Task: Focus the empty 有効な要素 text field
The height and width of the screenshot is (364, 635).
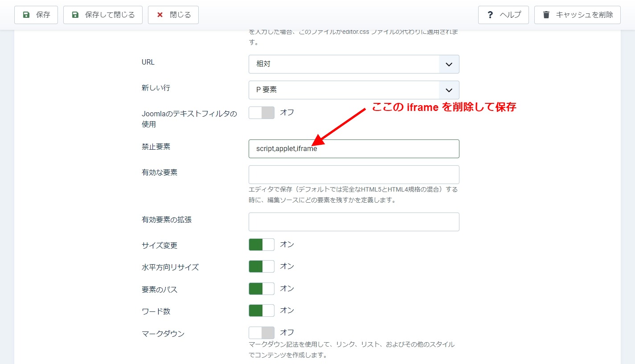Action: click(354, 175)
